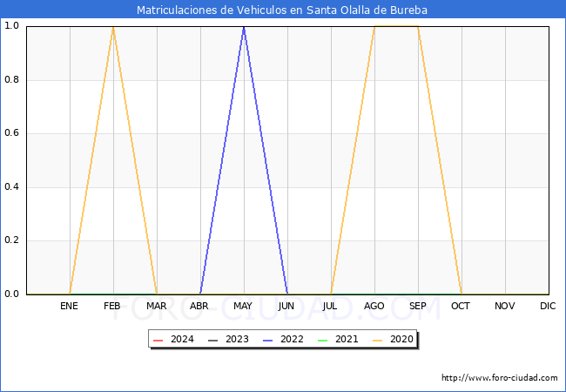
Task: Click the 0.4 y-axis value
Action: tap(11, 187)
